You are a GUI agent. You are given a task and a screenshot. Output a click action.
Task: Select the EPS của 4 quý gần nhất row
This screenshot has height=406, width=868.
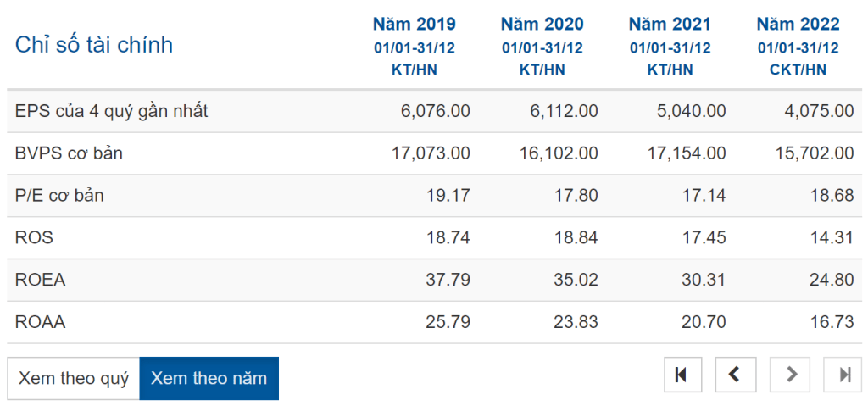(x=112, y=111)
